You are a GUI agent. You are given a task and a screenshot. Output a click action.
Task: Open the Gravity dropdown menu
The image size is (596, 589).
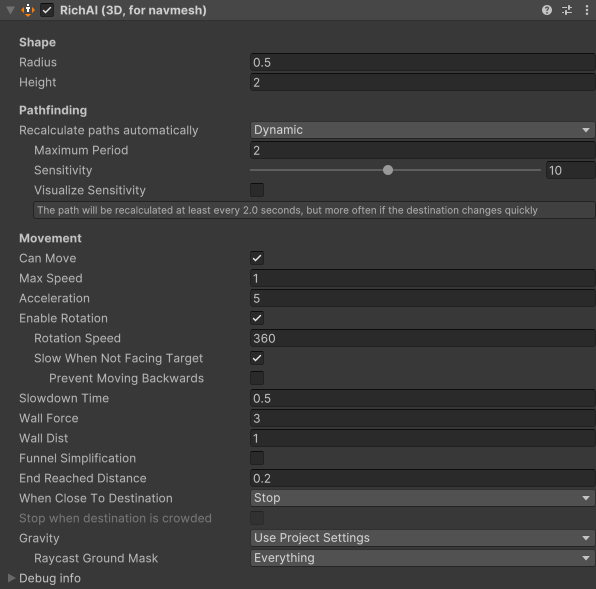click(422, 538)
